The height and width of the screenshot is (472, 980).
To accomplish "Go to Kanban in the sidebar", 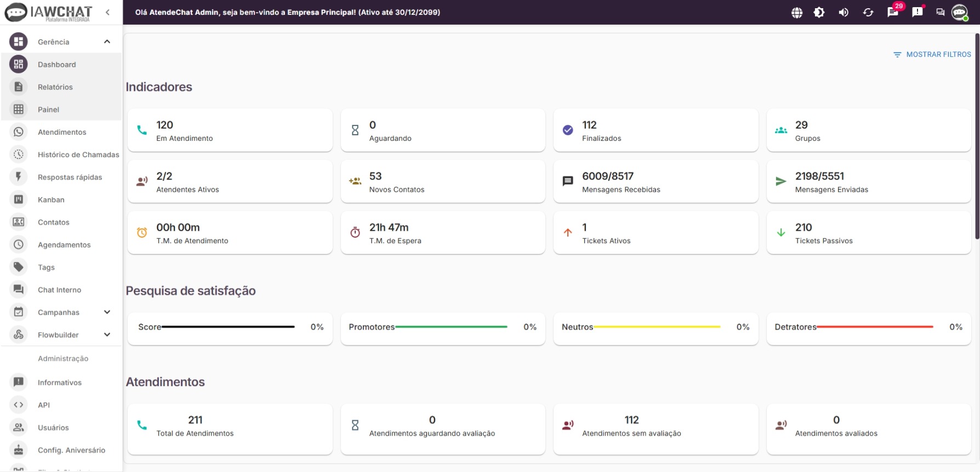I will [x=51, y=200].
